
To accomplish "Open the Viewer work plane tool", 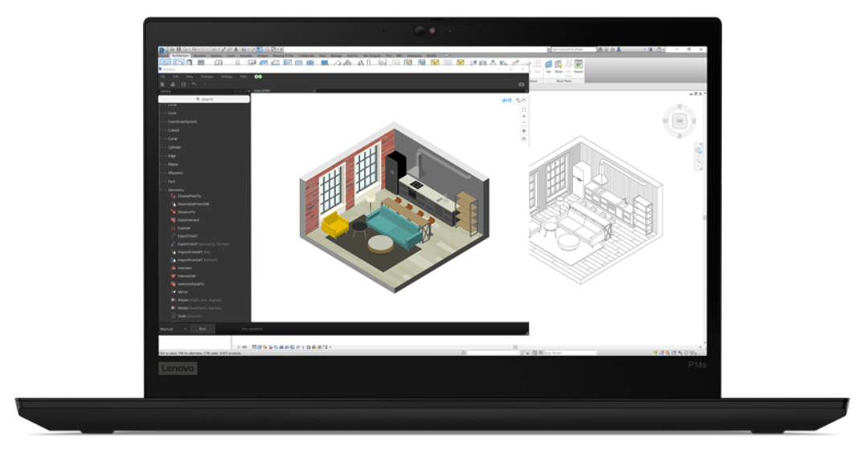I will tap(578, 67).
